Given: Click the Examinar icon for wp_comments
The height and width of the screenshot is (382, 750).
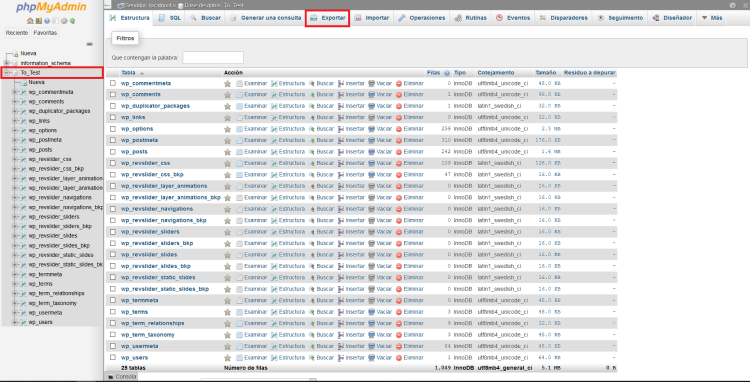Looking at the screenshot, I should pos(239,95).
